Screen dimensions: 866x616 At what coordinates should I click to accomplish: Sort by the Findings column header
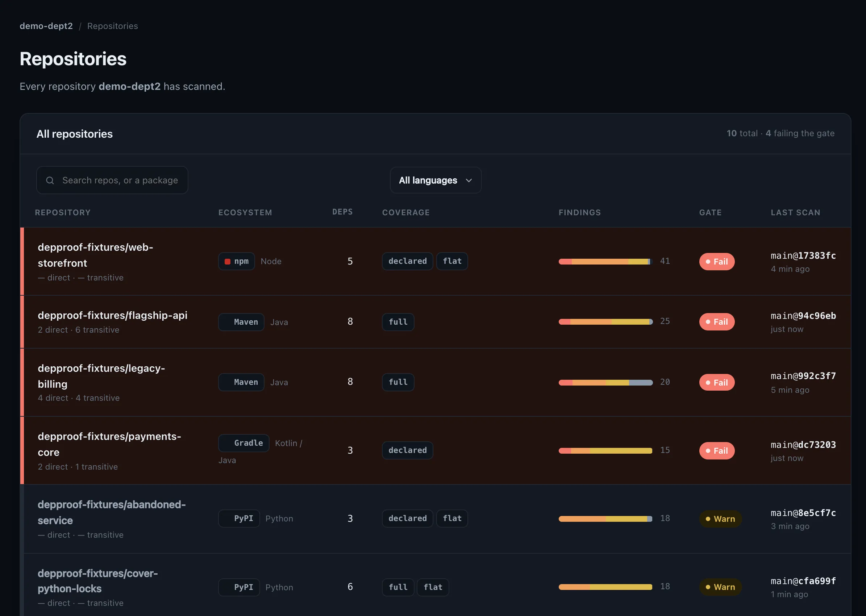click(x=580, y=212)
